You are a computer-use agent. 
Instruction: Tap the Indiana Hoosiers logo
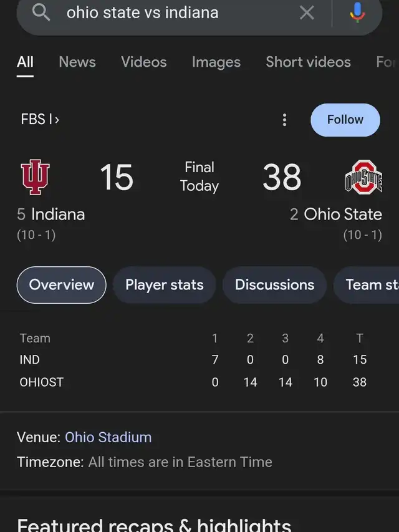(x=35, y=177)
